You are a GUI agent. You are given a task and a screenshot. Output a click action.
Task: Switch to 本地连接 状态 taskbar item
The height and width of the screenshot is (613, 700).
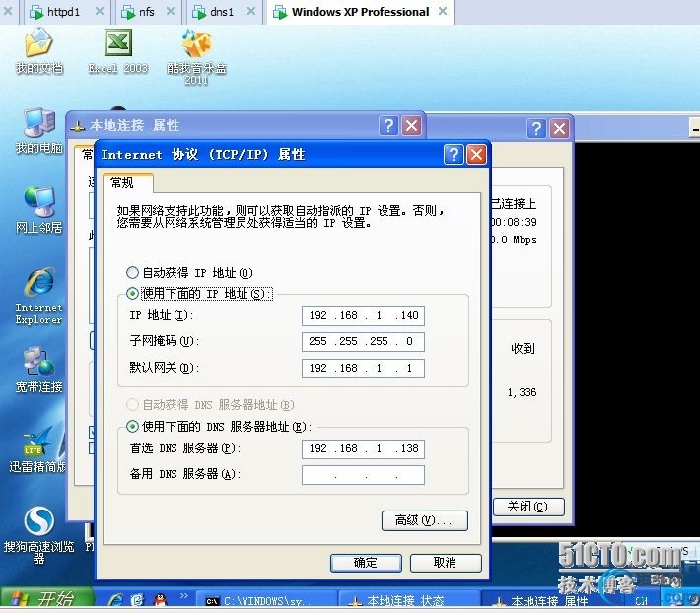click(408, 601)
